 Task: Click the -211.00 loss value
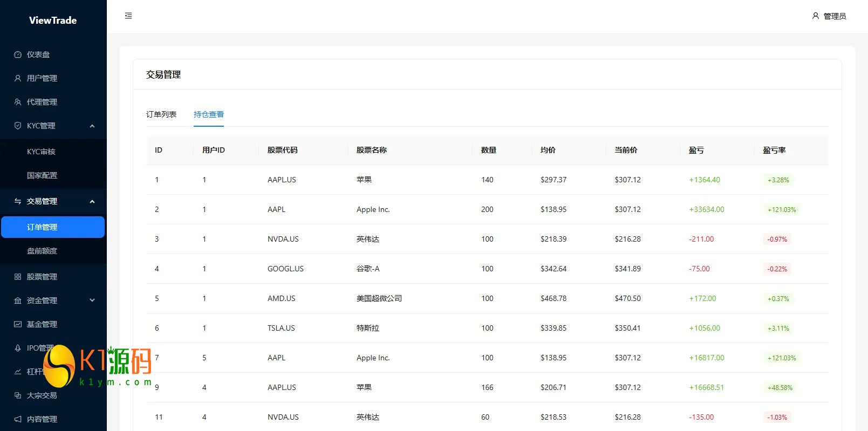tap(701, 239)
